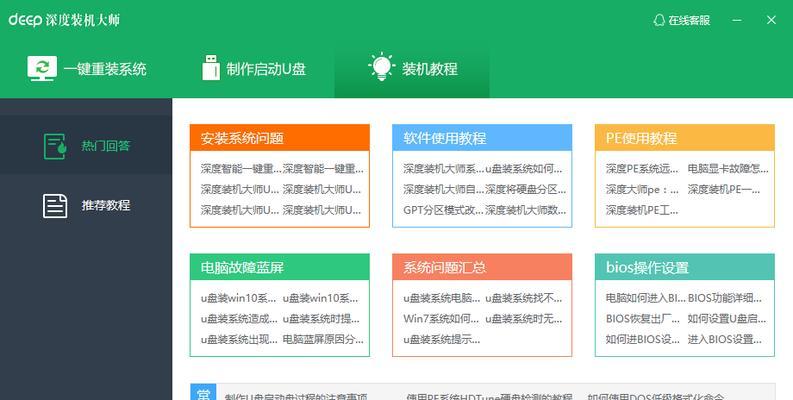Open the 深度装机PE一... link
793x400 pixels.
pos(724,190)
